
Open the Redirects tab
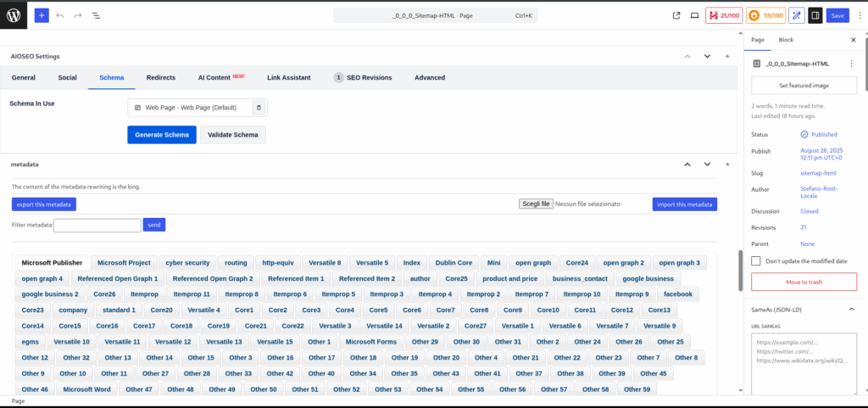pos(161,77)
